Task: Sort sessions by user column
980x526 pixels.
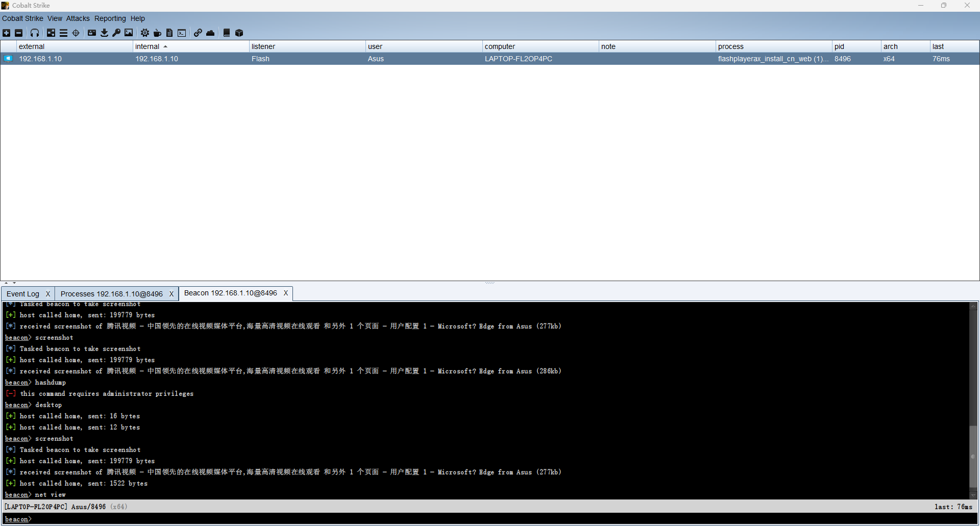Action: point(424,46)
